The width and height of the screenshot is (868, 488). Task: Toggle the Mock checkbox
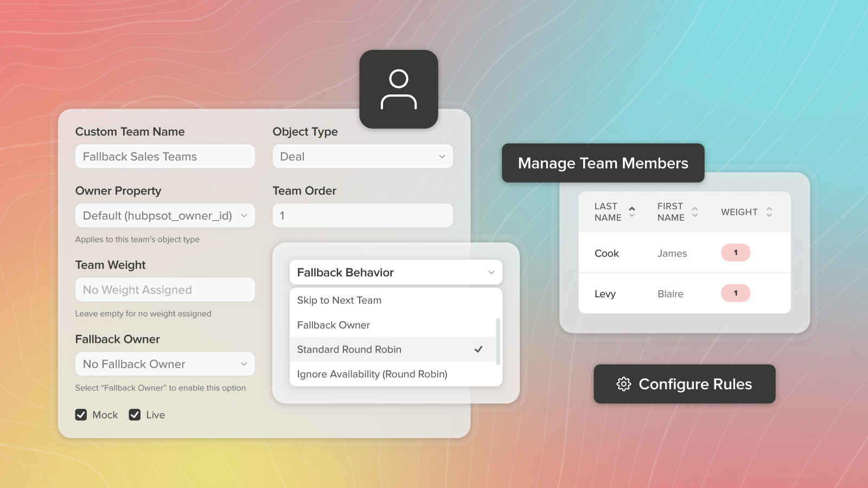[x=81, y=415]
